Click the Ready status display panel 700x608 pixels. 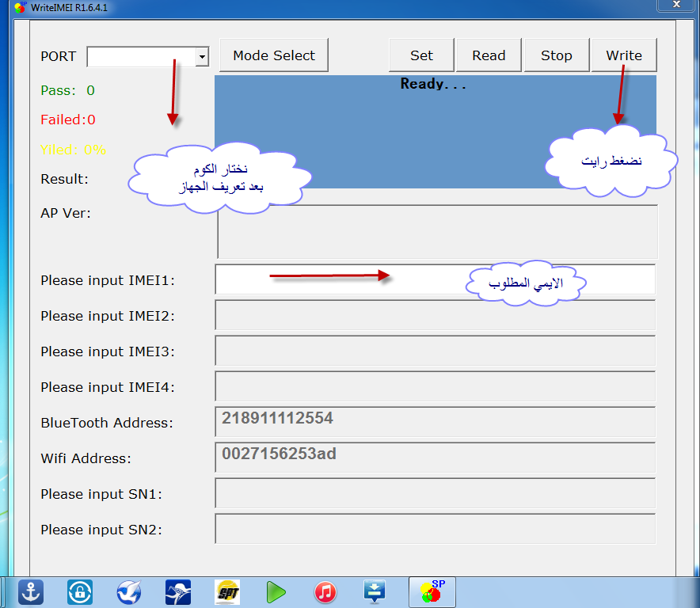[436, 131]
